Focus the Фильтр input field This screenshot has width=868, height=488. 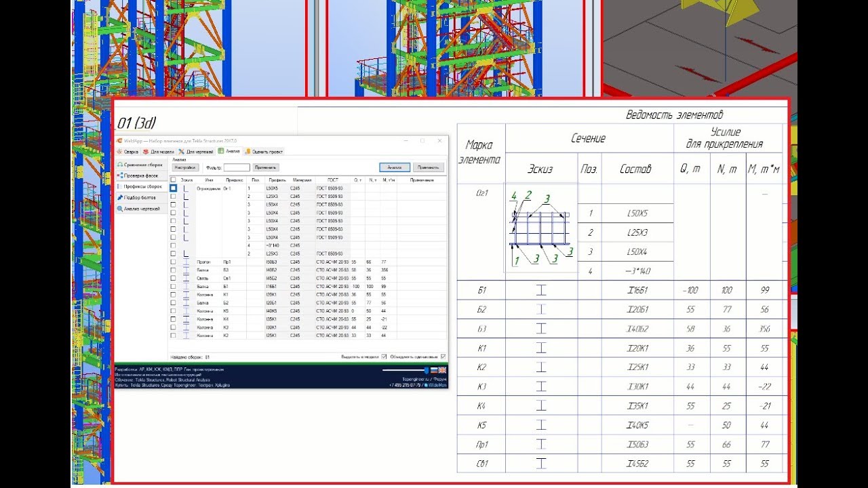237,167
